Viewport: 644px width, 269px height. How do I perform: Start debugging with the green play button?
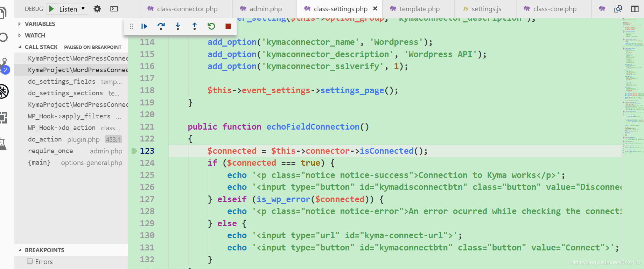click(x=51, y=9)
